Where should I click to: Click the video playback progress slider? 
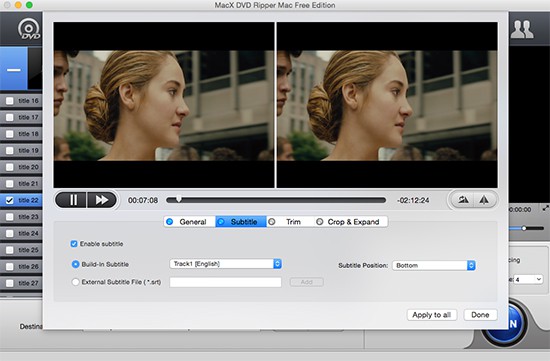[x=276, y=200]
